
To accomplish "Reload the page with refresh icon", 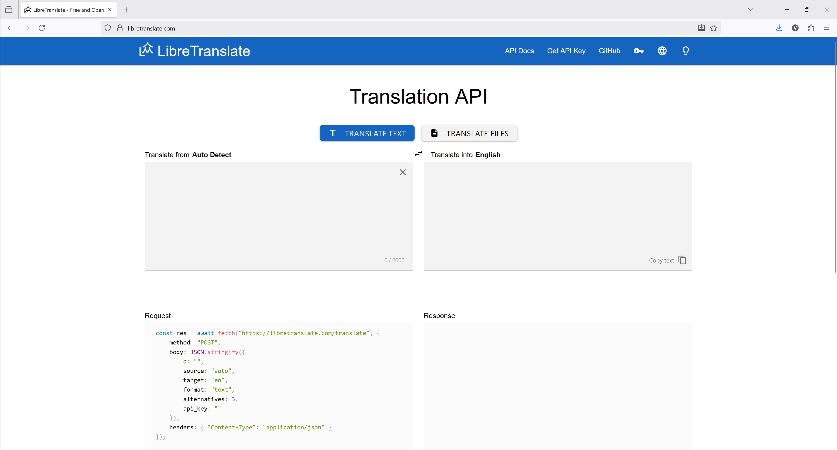I will 42,28.
